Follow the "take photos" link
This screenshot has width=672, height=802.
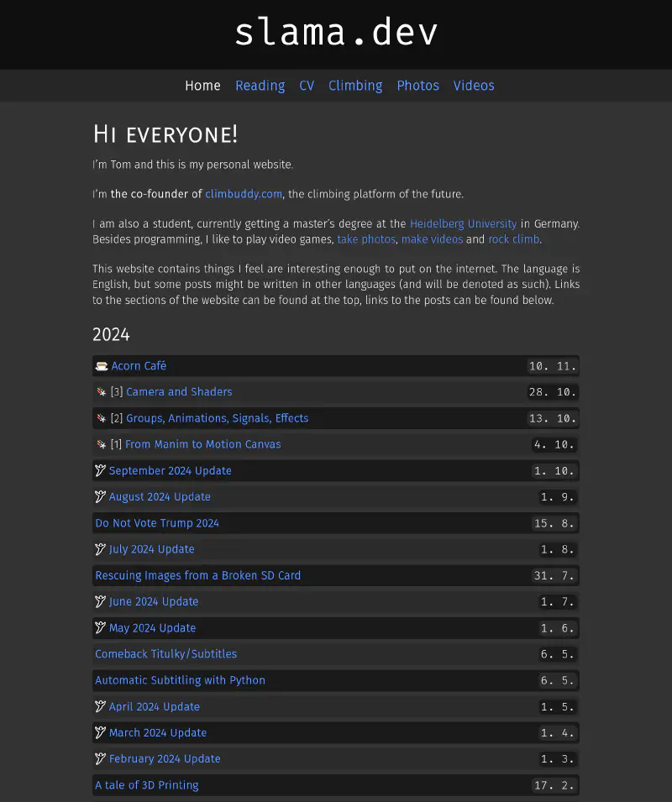(366, 239)
